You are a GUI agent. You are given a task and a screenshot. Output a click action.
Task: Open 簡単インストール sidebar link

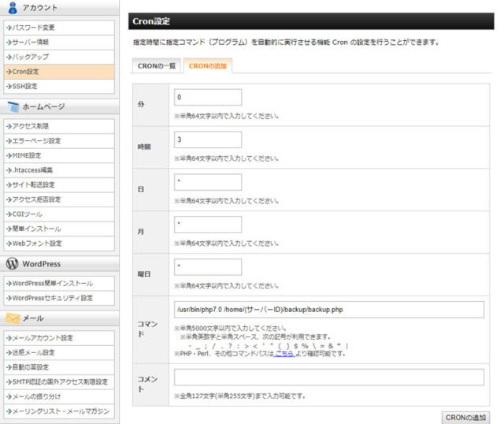(x=59, y=229)
